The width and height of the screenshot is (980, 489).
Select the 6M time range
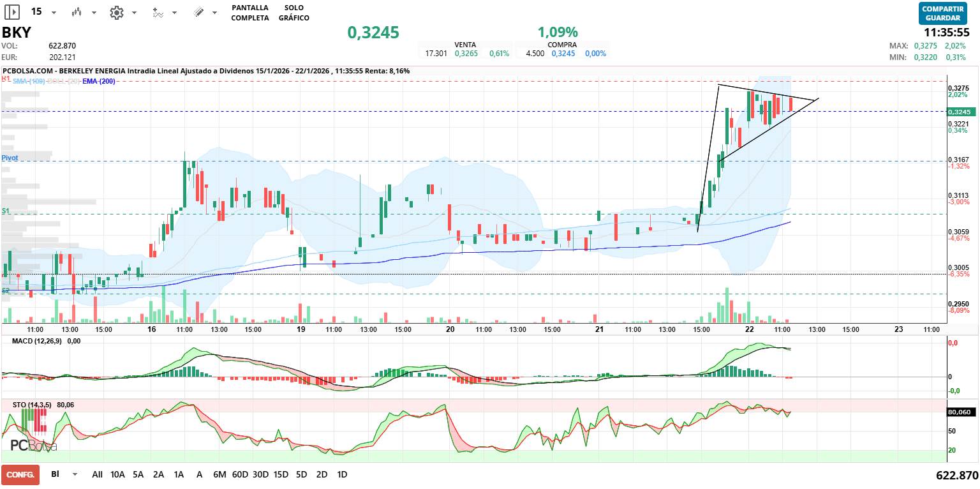tap(219, 474)
